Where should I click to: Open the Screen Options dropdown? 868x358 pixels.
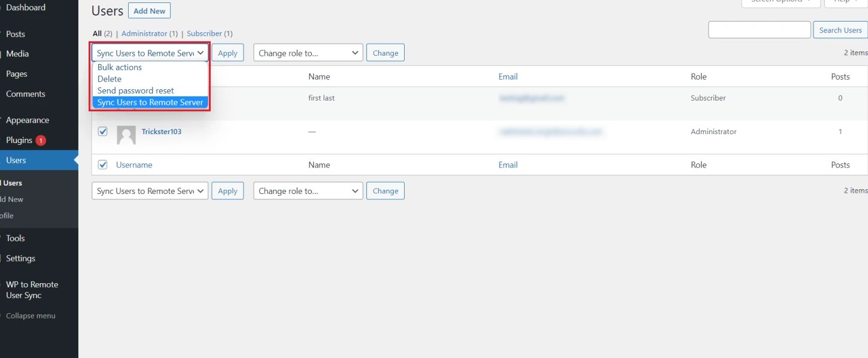(780, 2)
